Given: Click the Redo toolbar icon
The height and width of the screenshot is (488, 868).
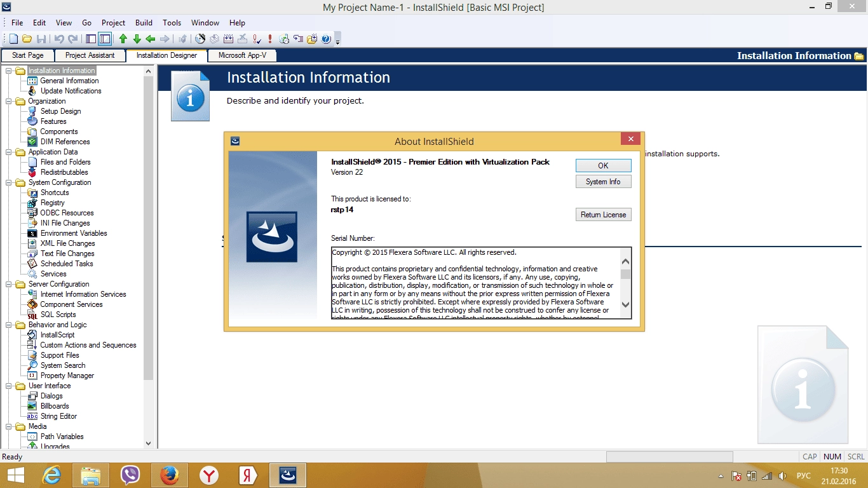Looking at the screenshot, I should coord(73,39).
